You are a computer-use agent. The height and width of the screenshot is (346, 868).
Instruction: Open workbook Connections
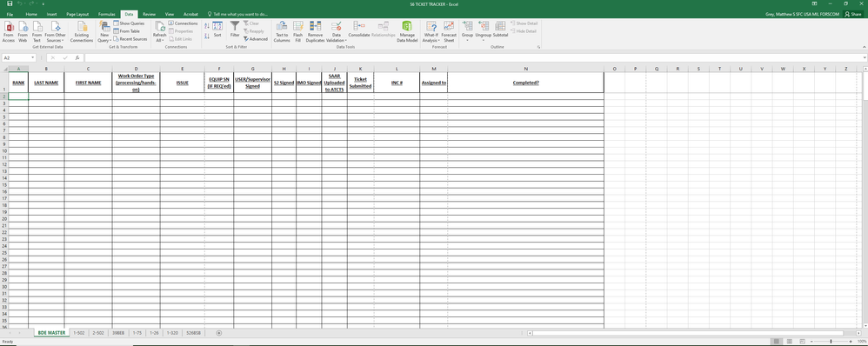coord(183,23)
